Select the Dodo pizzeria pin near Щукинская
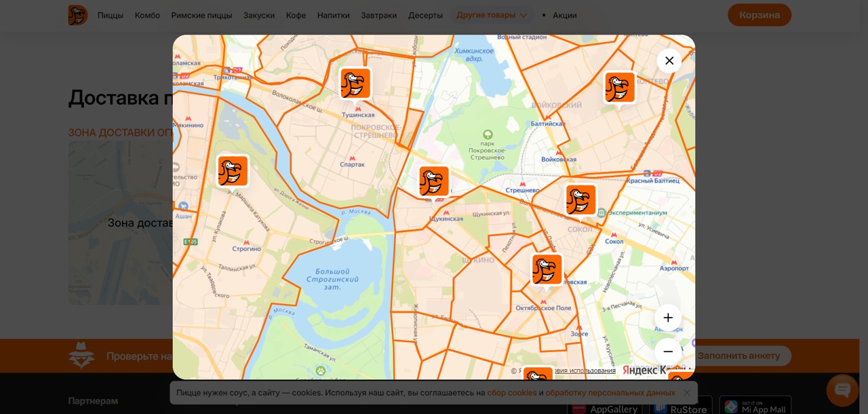This screenshot has height=414, width=868. [434, 182]
